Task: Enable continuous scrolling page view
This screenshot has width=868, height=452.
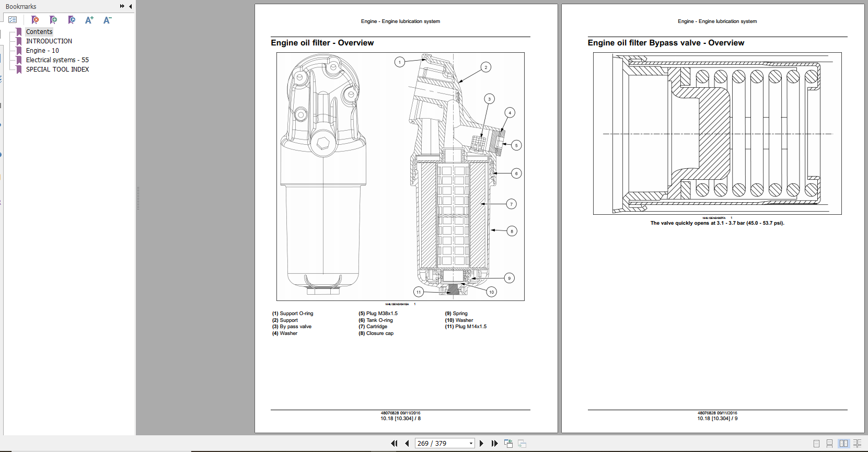Action: [829, 444]
